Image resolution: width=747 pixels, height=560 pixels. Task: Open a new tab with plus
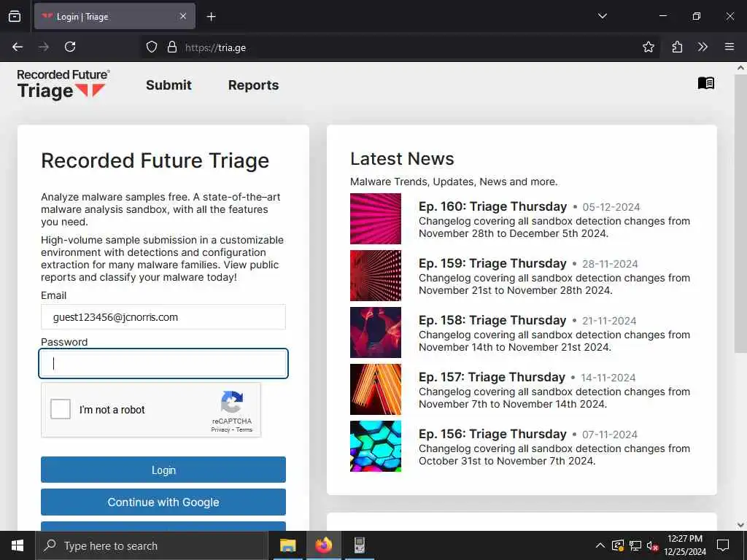[211, 17]
